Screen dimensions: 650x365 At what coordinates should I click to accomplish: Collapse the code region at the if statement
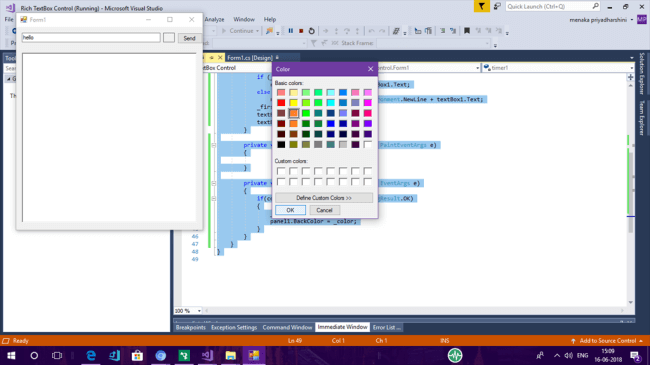click(x=214, y=198)
